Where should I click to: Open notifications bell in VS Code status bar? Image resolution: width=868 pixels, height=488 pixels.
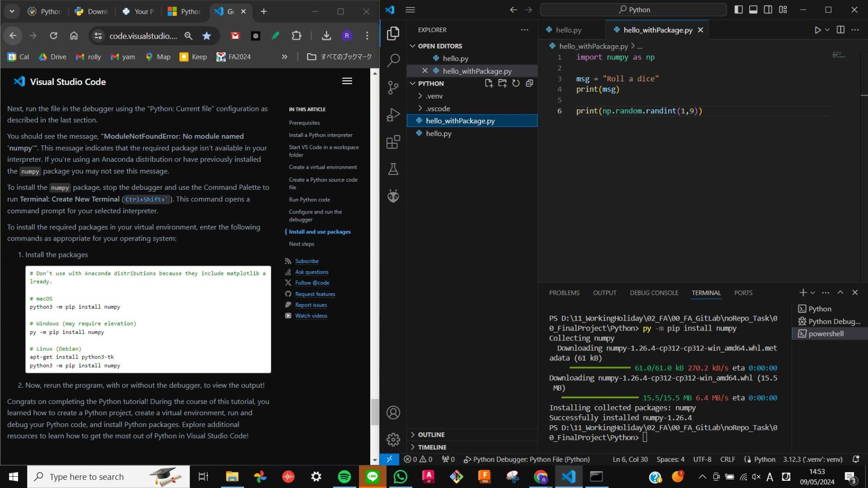[x=856, y=459]
